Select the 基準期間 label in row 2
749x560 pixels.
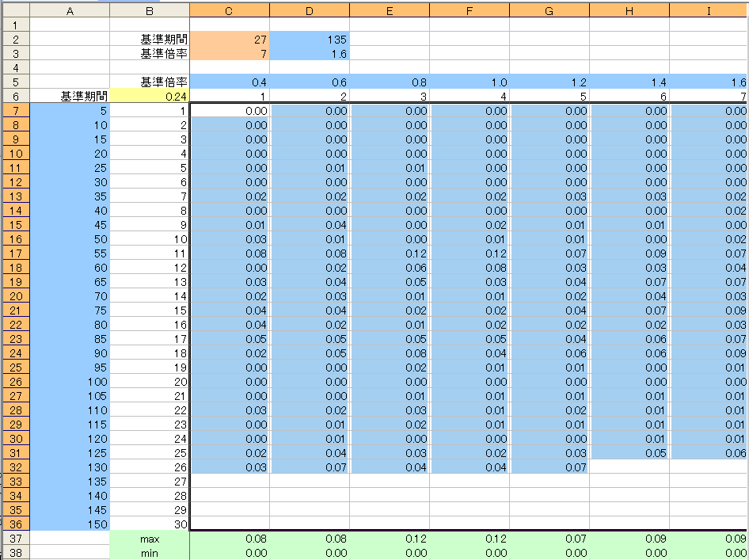pyautogui.click(x=164, y=39)
